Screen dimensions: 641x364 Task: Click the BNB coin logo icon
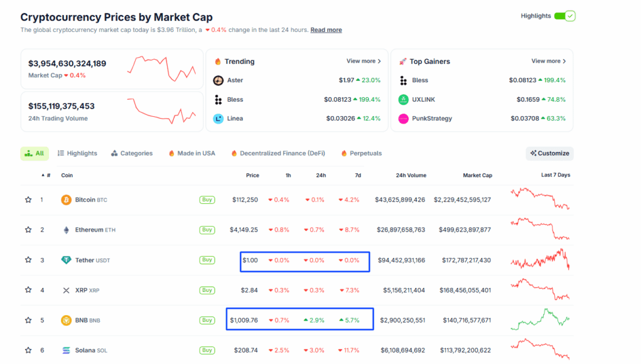coord(66,320)
